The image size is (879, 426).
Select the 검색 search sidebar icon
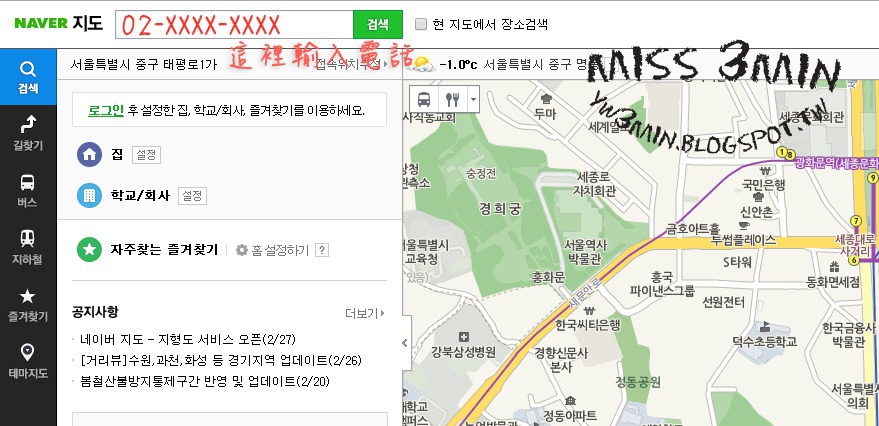(27, 77)
